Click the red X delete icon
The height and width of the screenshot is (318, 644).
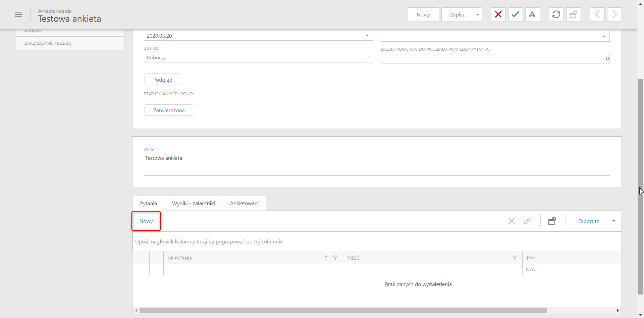(x=498, y=14)
